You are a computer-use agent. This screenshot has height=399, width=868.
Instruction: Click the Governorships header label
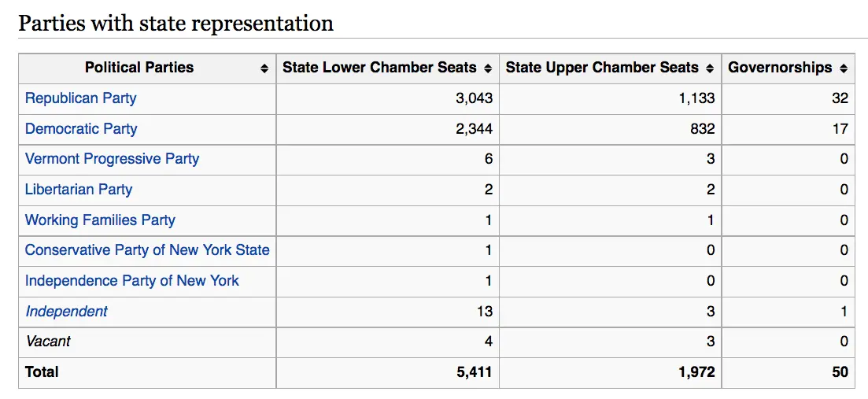click(x=780, y=68)
